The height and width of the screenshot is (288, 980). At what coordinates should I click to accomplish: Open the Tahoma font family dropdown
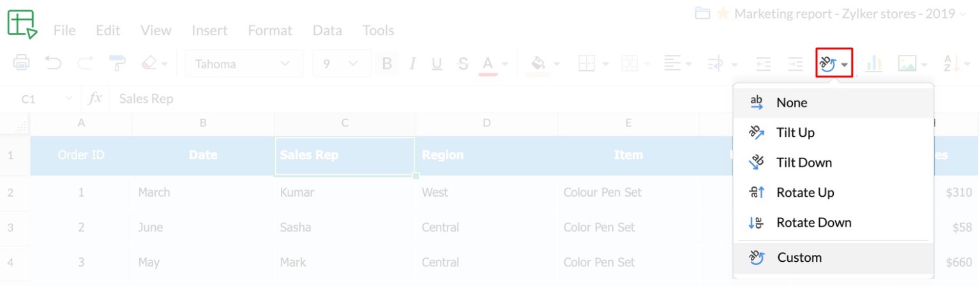[x=243, y=64]
